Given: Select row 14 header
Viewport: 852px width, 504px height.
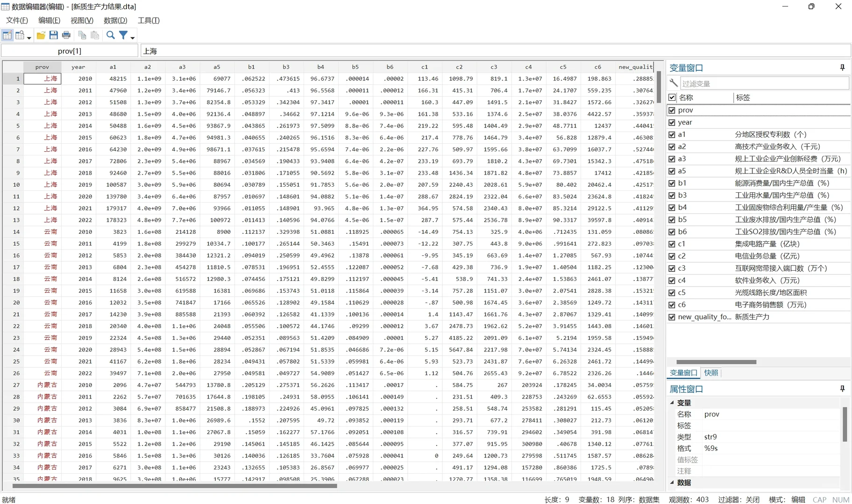Looking at the screenshot, I should coord(13,232).
